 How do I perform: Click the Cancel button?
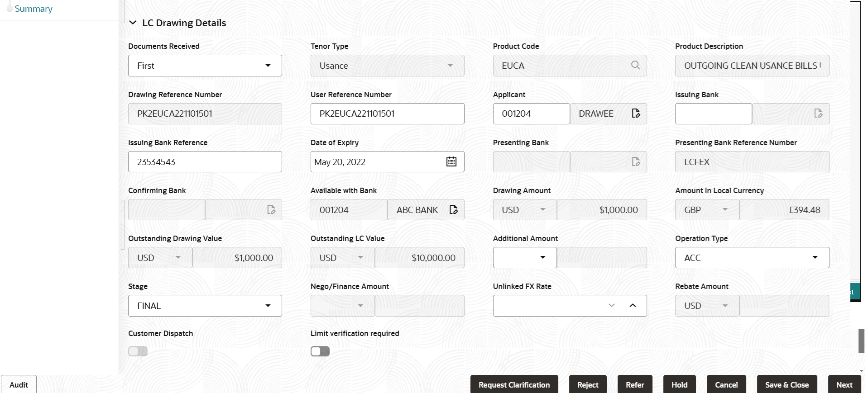[x=726, y=384]
